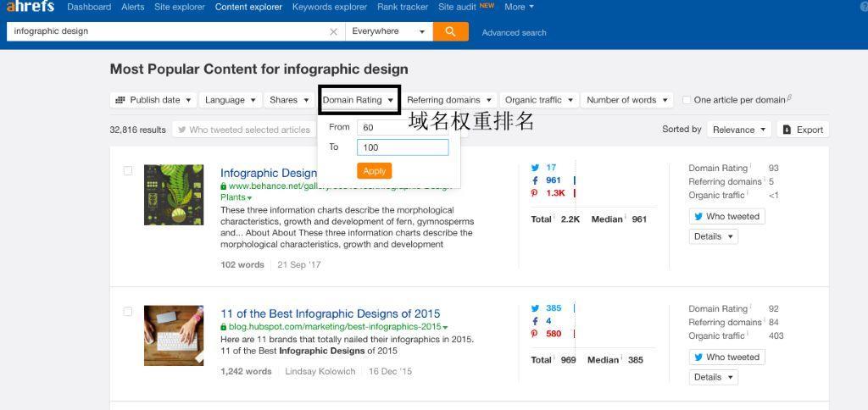This screenshot has height=410, width=868.
Task: Select the Infographic Design result checkbox
Action: click(x=128, y=171)
